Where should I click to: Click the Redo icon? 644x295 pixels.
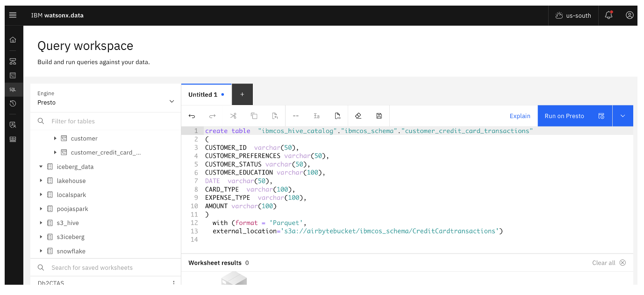click(x=212, y=116)
